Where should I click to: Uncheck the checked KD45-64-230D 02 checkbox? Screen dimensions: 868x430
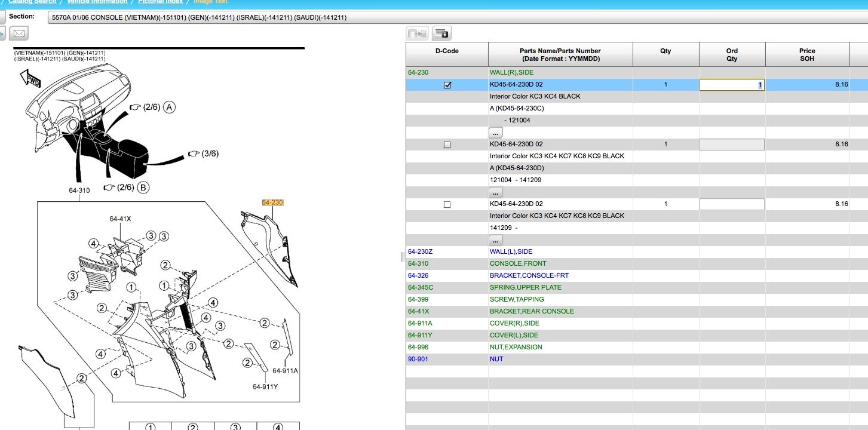447,85
